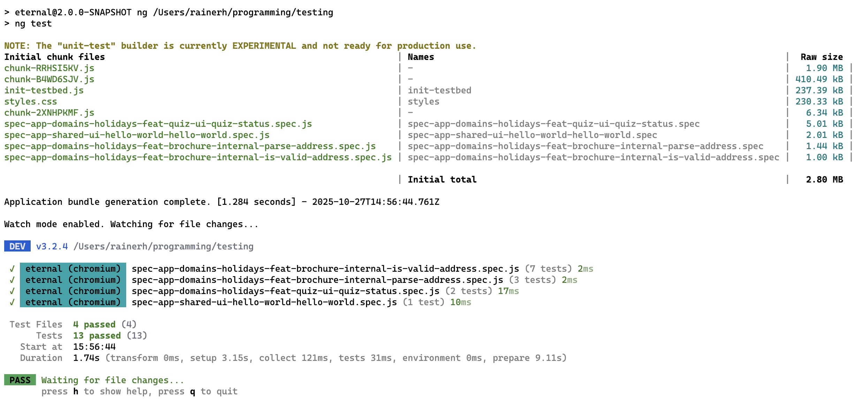Click the checkmark beside parse-address spec result
This screenshot has height=402, width=868.
12,280
